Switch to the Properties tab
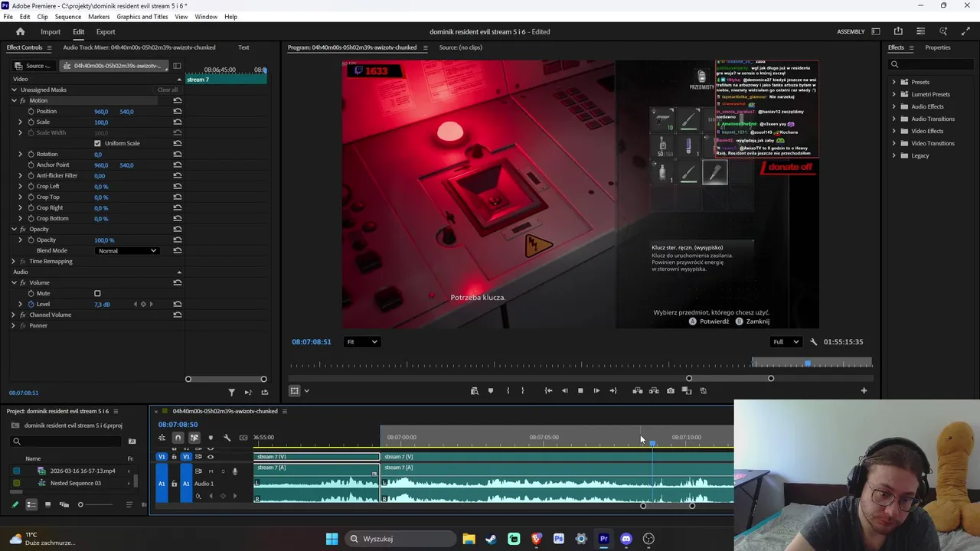 938,47
